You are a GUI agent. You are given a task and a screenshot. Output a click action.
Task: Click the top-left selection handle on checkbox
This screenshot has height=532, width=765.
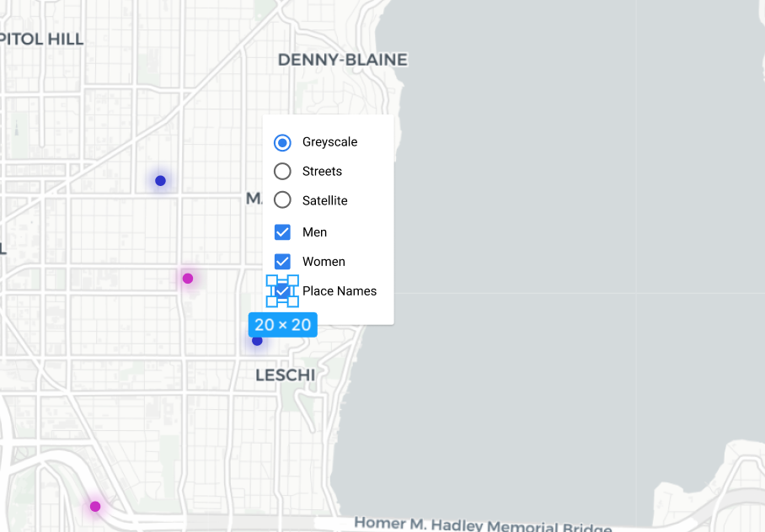(272, 280)
